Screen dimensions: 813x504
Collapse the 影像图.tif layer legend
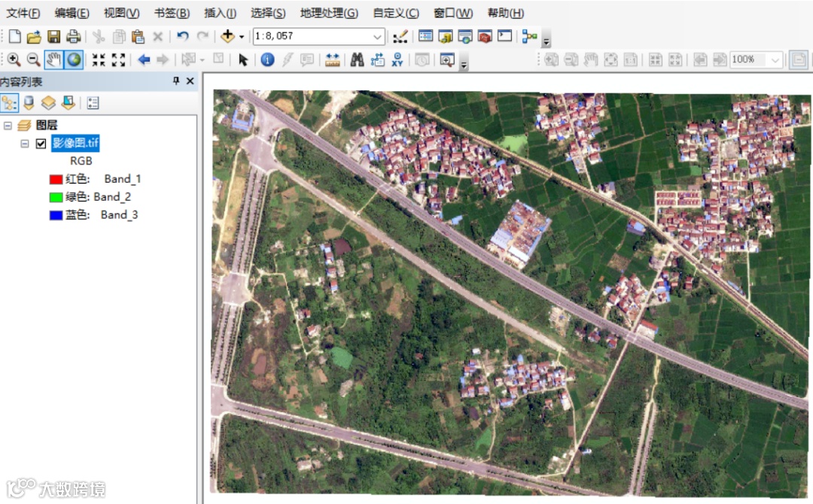coord(25,144)
